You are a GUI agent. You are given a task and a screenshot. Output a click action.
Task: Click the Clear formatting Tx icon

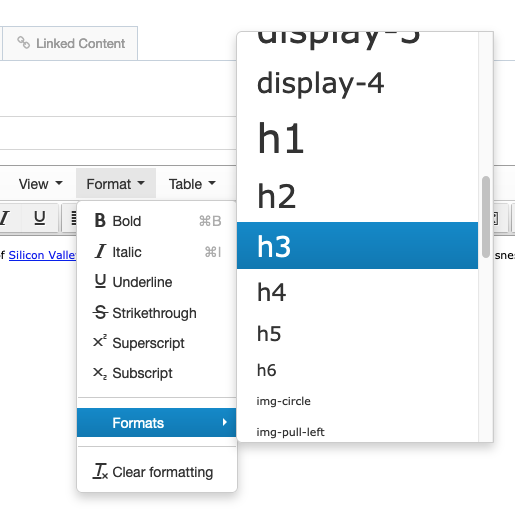tap(100, 471)
